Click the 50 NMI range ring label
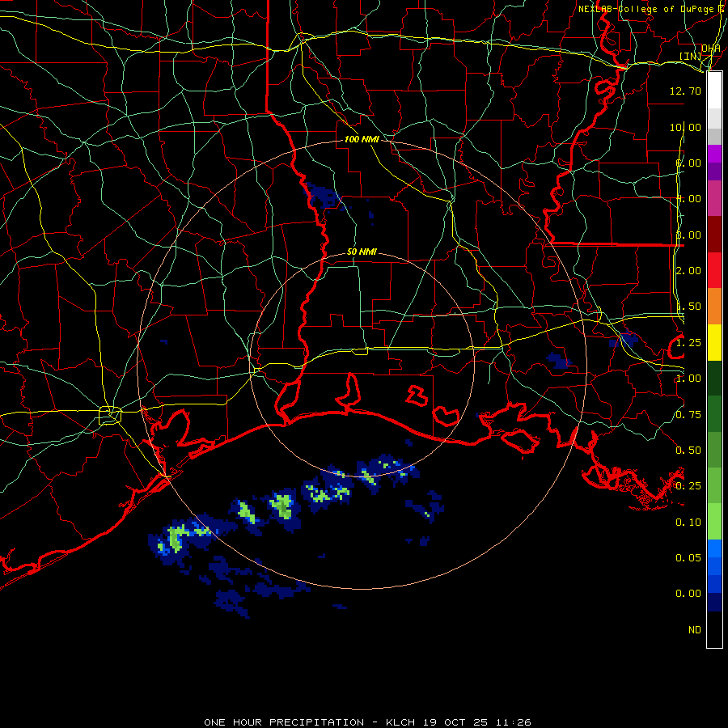 point(362,252)
